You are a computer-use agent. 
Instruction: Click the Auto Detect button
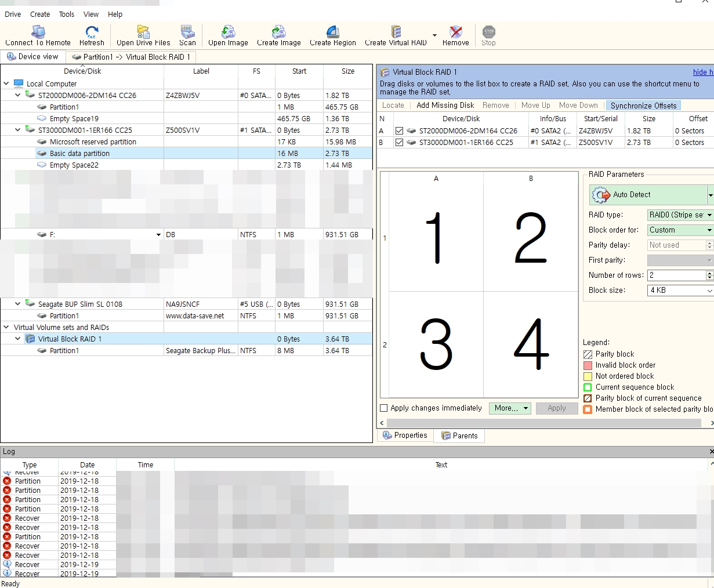tap(648, 195)
